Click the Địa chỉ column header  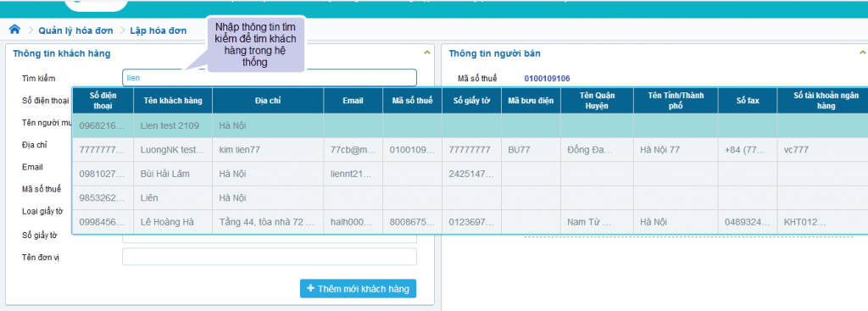(268, 100)
